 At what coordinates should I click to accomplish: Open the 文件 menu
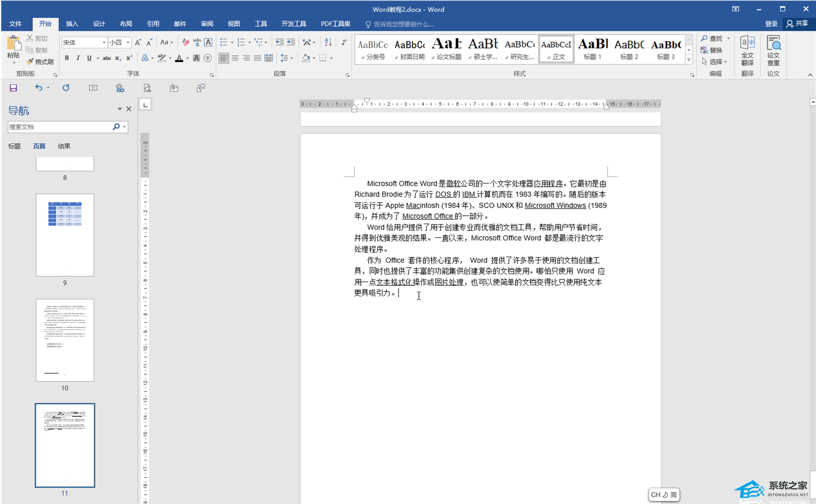coord(15,24)
